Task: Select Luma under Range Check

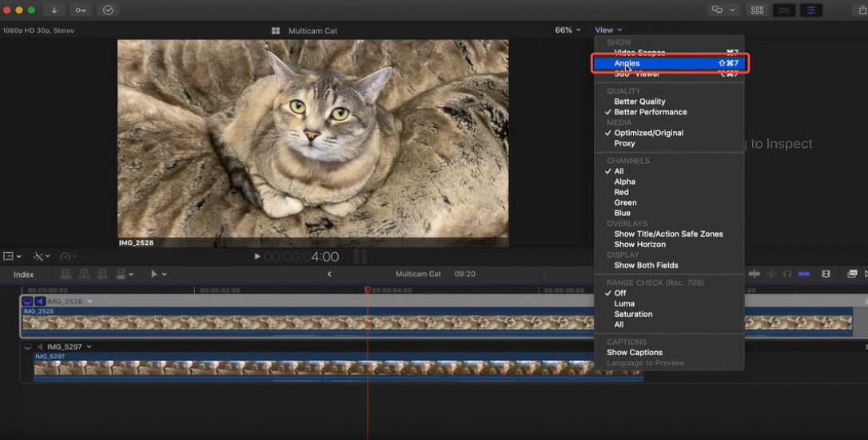Action: pyautogui.click(x=624, y=304)
